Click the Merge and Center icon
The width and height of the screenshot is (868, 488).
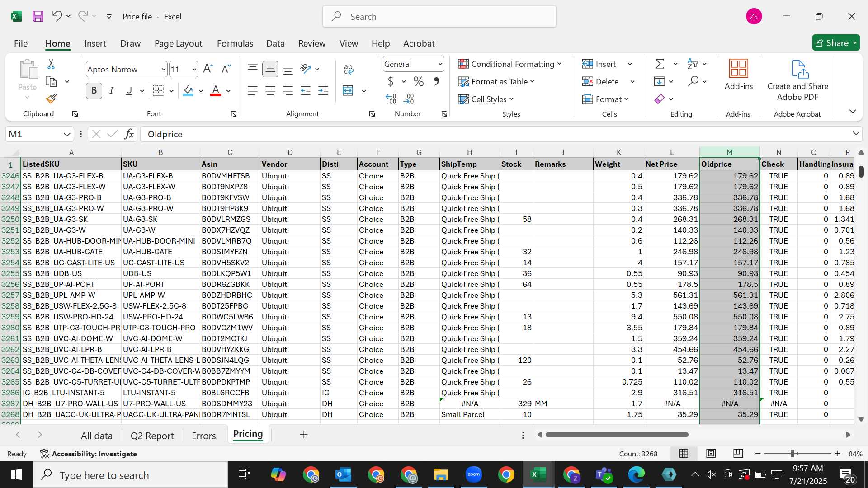[348, 91]
